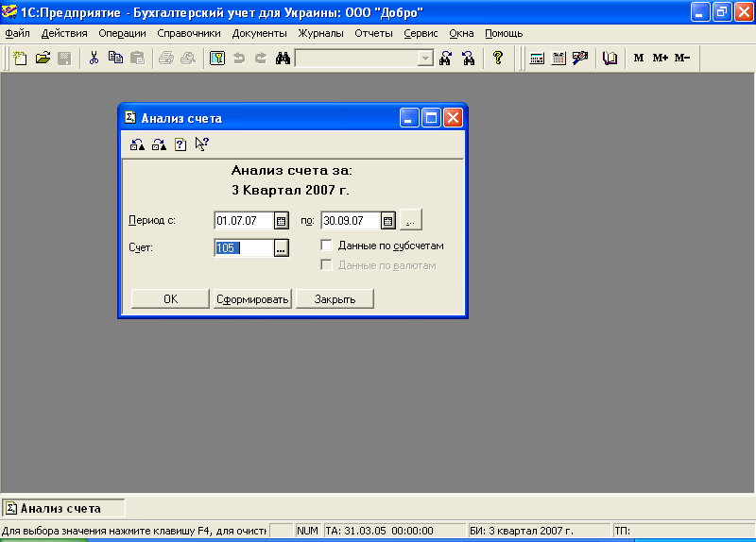
Task: Open the search text combo box dropdown
Action: tap(425, 59)
